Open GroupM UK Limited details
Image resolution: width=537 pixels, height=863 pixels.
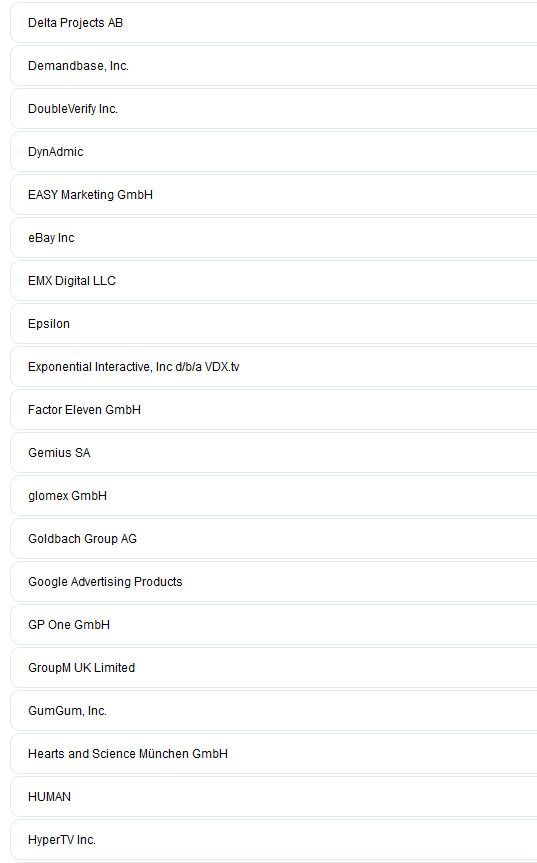click(274, 667)
